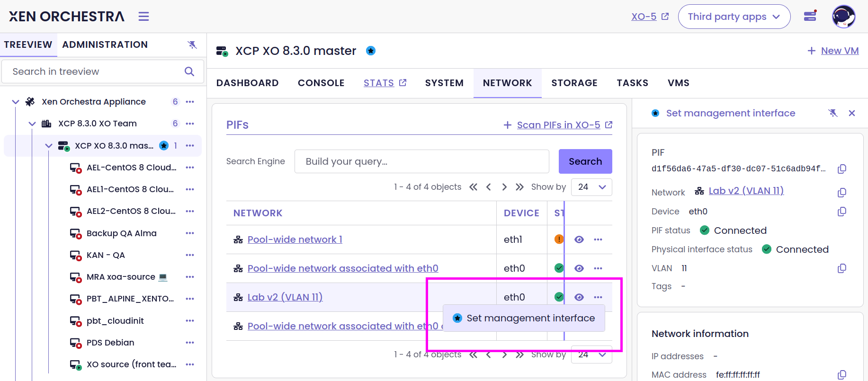This screenshot has width=868, height=381.
Task: Open Pool-wide network 1 link
Action: tap(295, 239)
